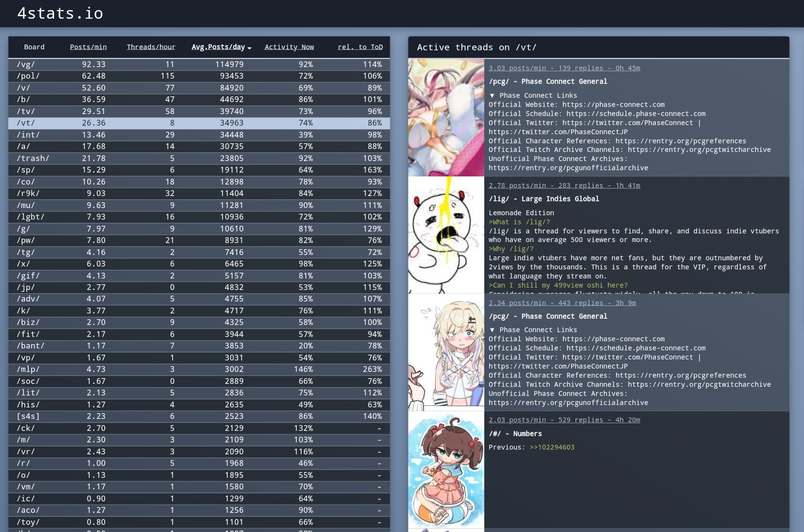Click the Active threads on /vt/ heading
The width and height of the screenshot is (804, 532).
pyautogui.click(x=477, y=47)
